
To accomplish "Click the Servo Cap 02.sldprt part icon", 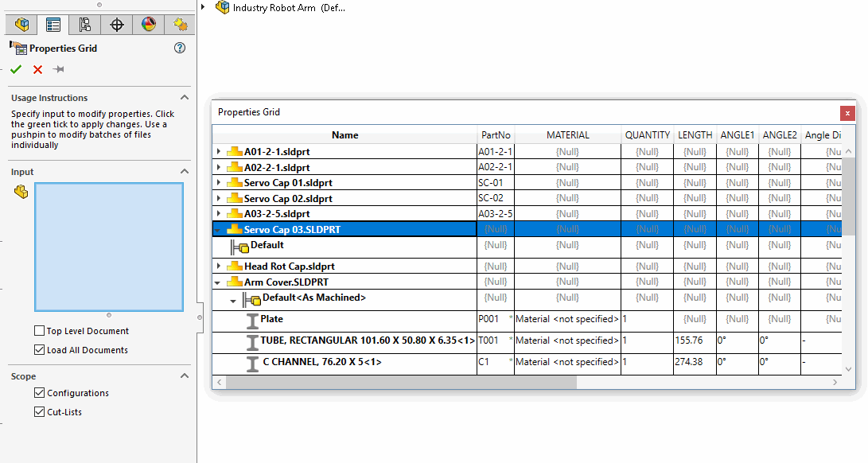I will pos(235,198).
